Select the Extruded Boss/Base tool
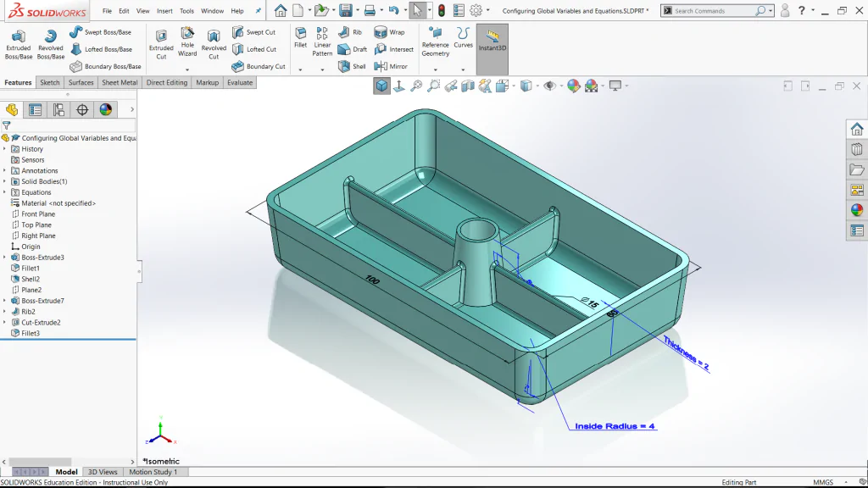This screenshot has height=488, width=868. [19, 44]
